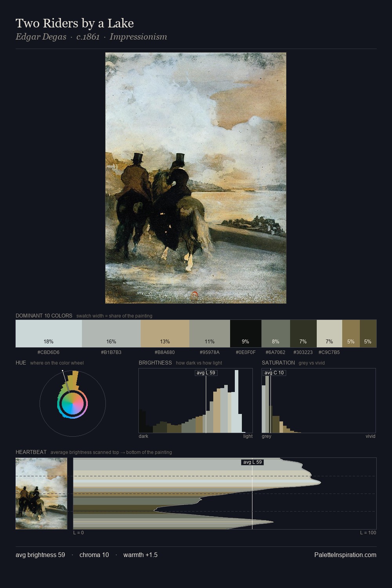
Task: Pick the dark 7% swatch for #303223
Action: tap(303, 334)
